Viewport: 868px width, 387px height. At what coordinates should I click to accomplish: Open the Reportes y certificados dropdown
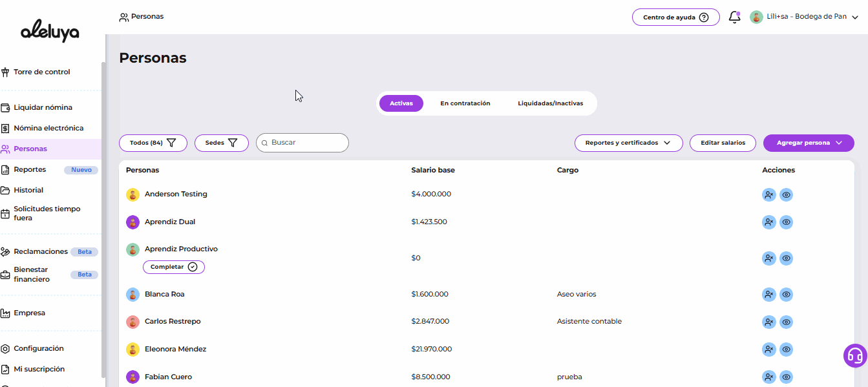click(628, 143)
